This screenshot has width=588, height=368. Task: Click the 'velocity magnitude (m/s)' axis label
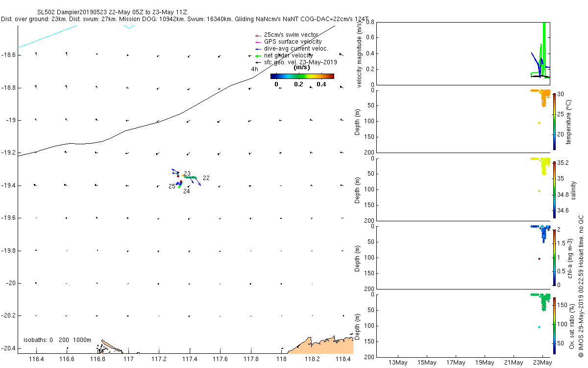point(360,54)
